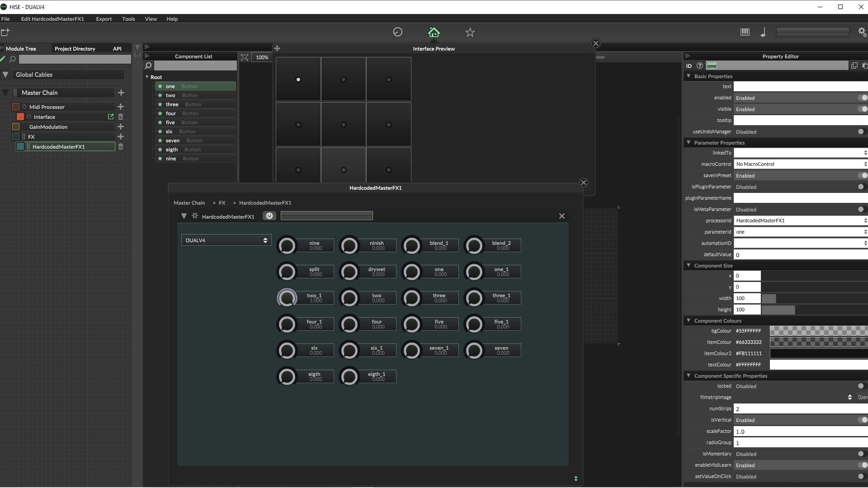The image size is (868, 488).
Task: Collapse the Global Cables section
Action: pos(5,75)
